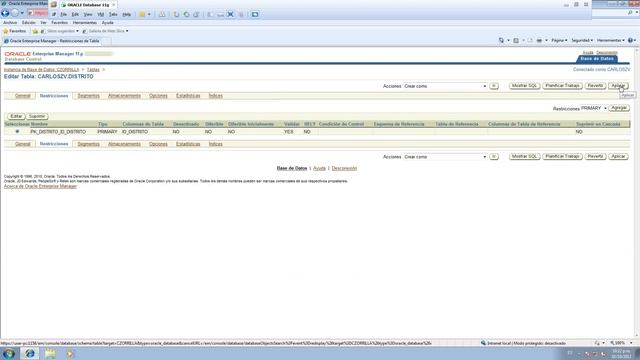This screenshot has width=640, height=360.
Task: Switch to upper Almacenamiento tab
Action: [x=124, y=96]
